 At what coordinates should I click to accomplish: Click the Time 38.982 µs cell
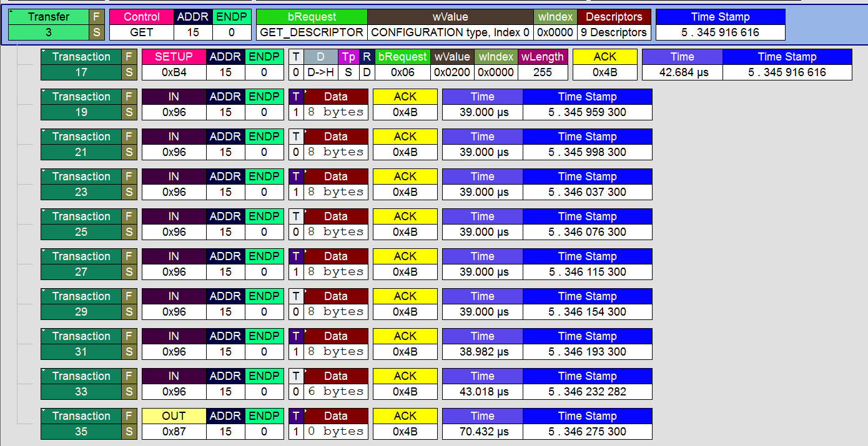tap(483, 344)
